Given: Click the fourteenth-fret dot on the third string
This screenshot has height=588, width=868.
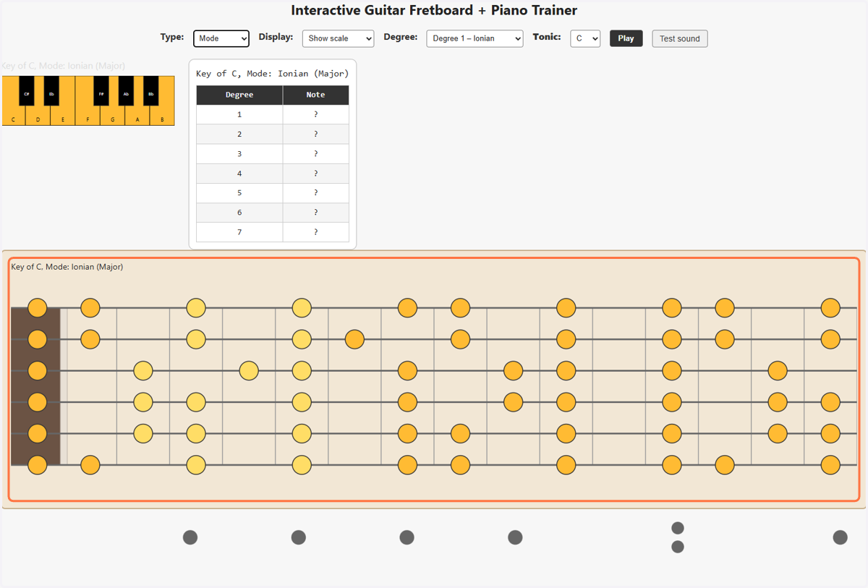Looking at the screenshot, I should point(778,370).
